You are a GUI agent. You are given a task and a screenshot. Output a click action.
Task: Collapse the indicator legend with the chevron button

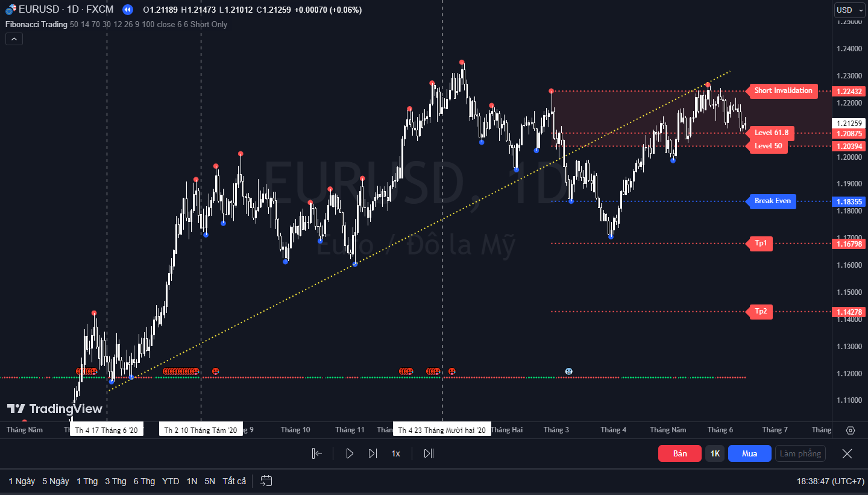(x=14, y=39)
